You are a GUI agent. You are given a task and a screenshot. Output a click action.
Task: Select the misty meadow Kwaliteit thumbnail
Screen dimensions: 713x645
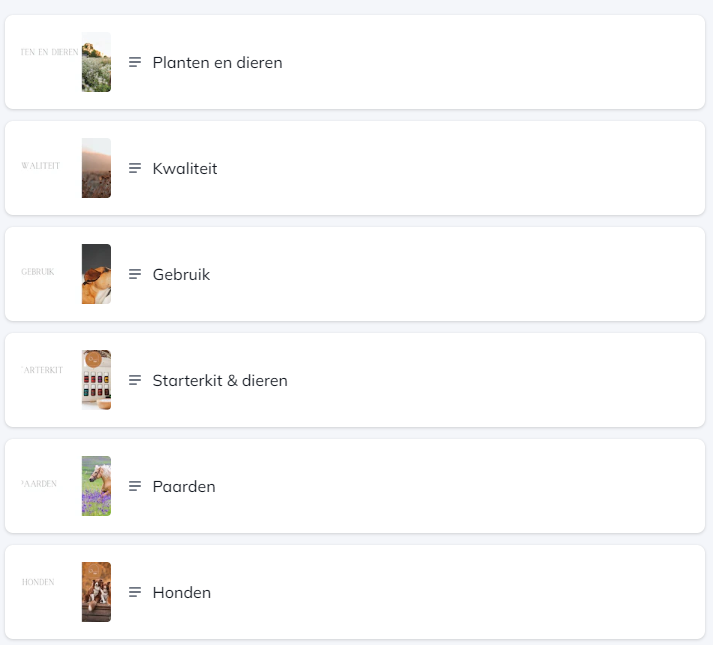[96, 168]
